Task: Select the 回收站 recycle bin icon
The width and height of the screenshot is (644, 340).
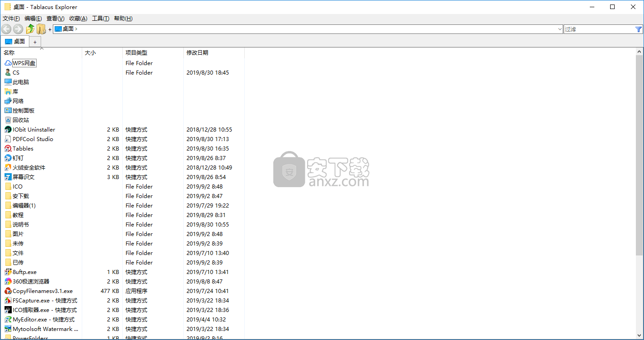Action: tap(8, 120)
